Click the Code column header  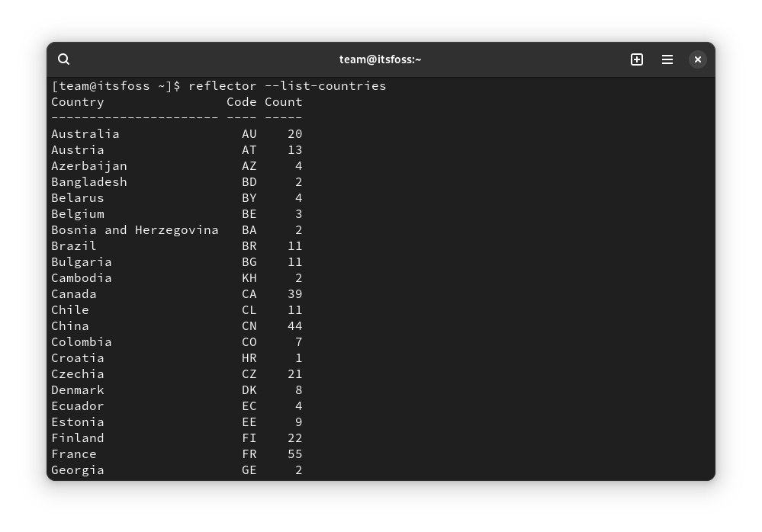242,102
